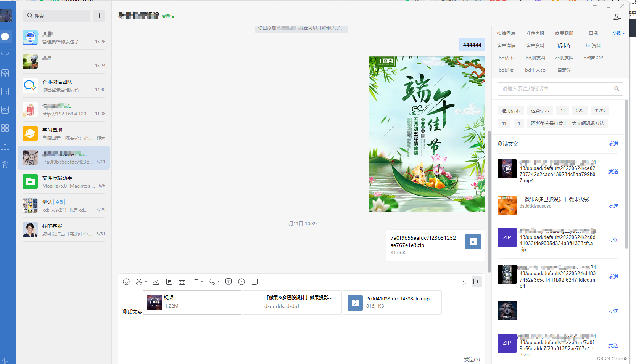Select the 通用话术 category tag
The height and width of the screenshot is (364, 636).
point(511,111)
